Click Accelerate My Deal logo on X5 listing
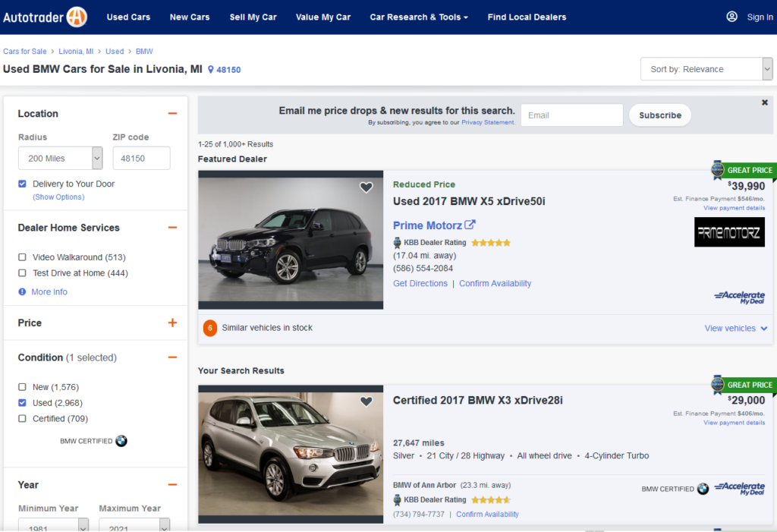 (x=739, y=297)
